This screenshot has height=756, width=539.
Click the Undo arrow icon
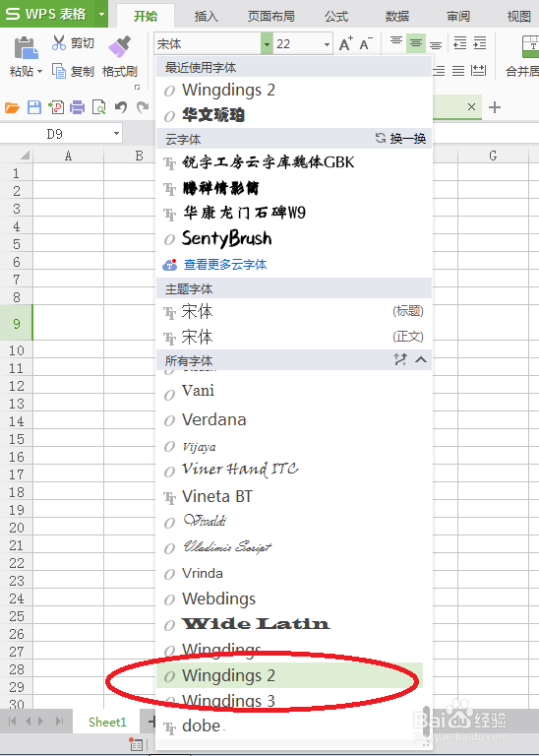(121, 107)
